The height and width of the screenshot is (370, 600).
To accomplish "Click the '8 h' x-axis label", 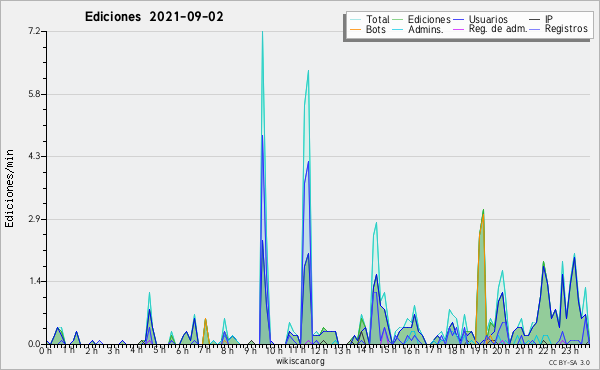I will click(x=227, y=351).
